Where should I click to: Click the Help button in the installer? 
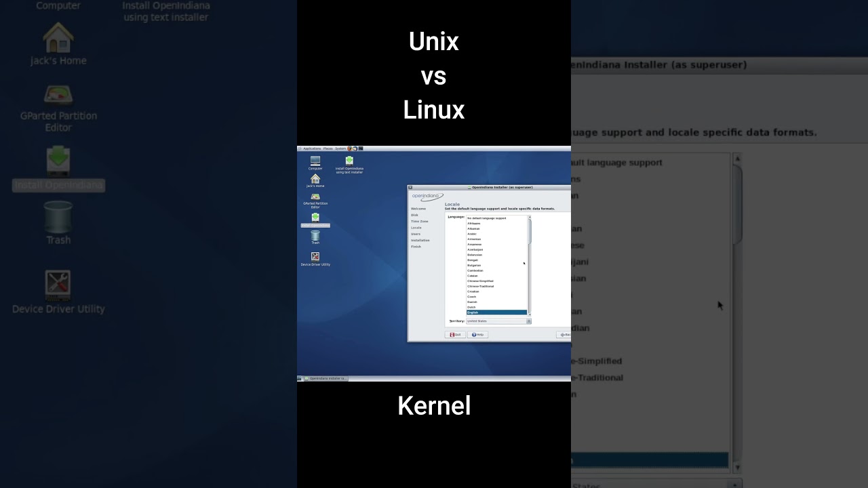point(477,334)
